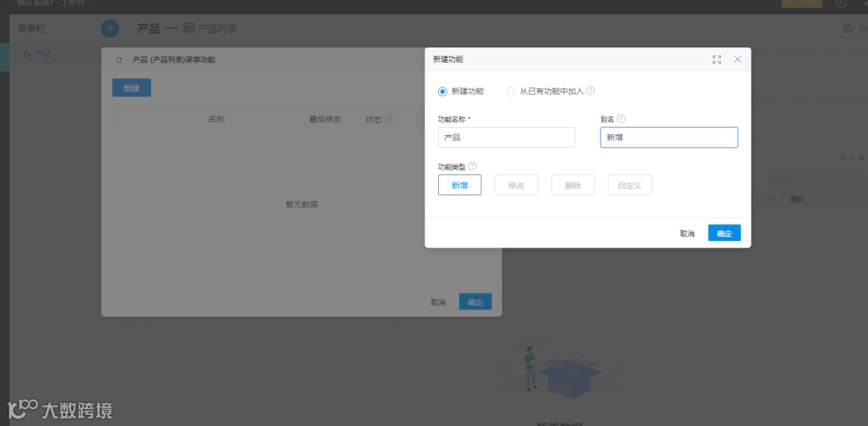Click the toolbar icon at top right
Image resolution: width=868 pixels, height=426 pixels.
click(847, 28)
